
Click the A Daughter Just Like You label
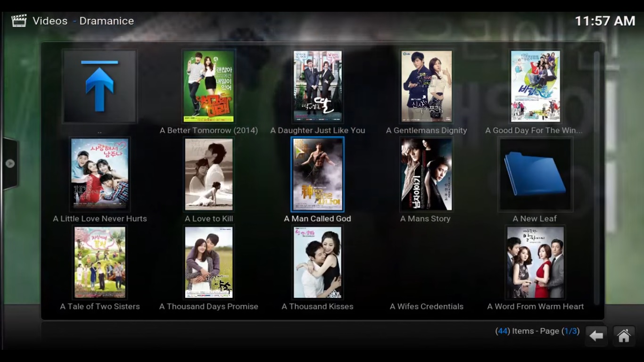click(318, 131)
